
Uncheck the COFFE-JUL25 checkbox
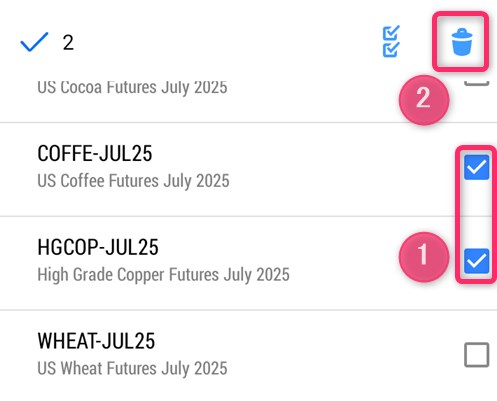(x=476, y=167)
